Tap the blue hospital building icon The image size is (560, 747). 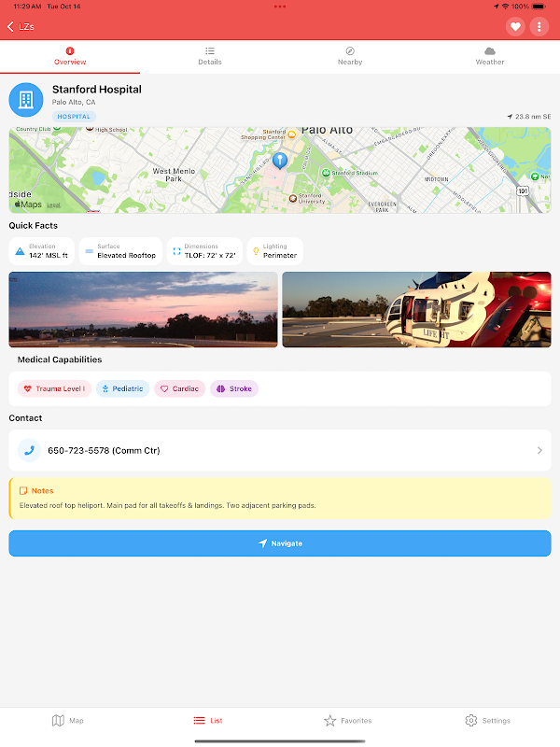coord(26,100)
